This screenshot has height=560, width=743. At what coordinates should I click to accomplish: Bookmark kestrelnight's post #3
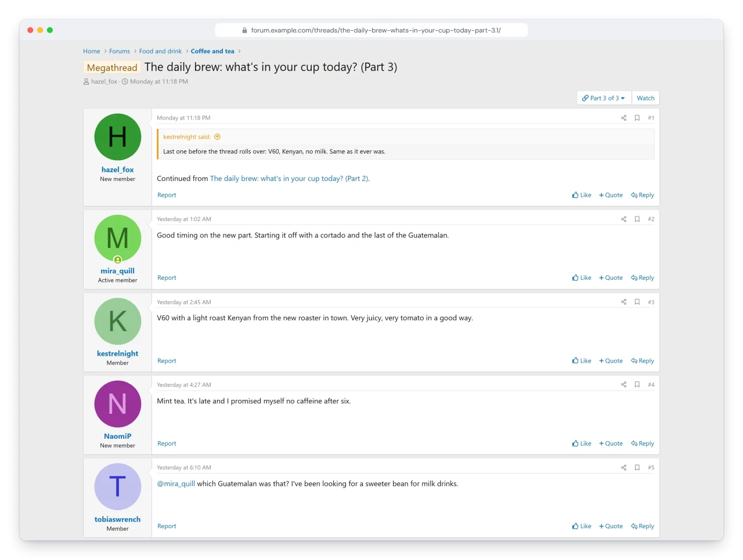[x=637, y=302]
